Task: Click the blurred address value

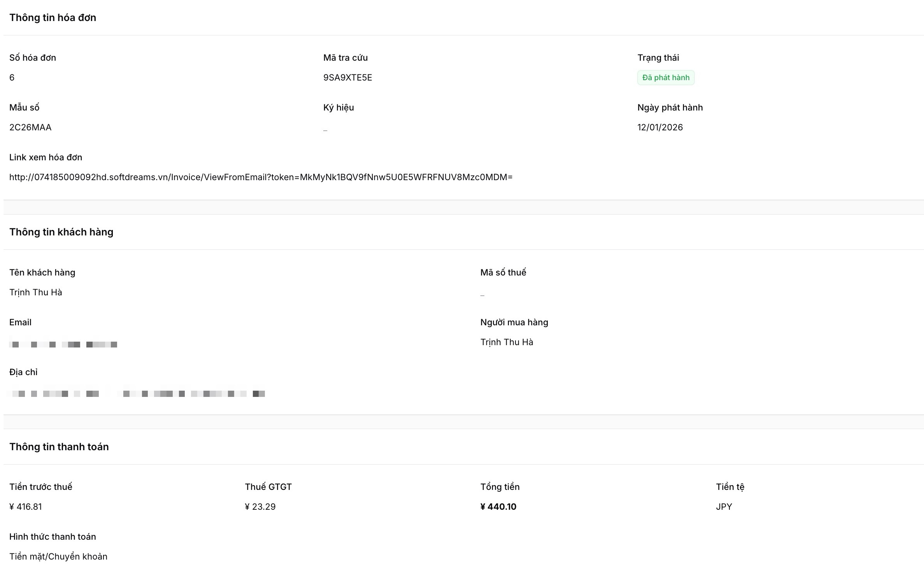Action: point(136,393)
